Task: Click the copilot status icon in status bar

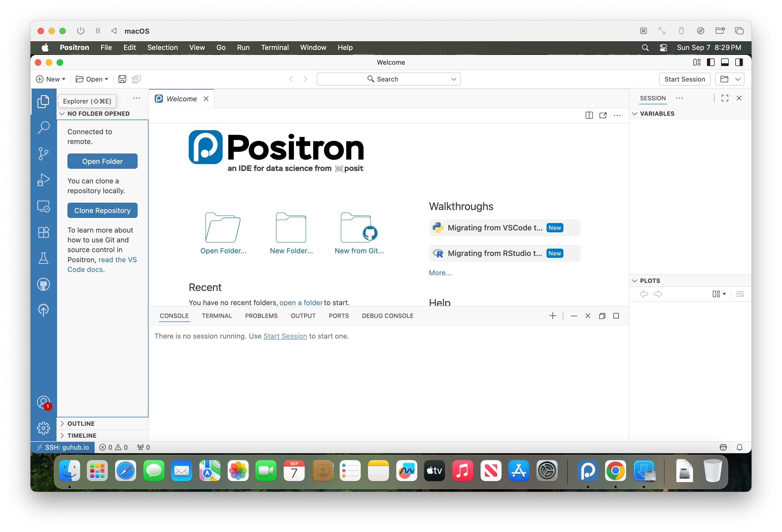Action: pyautogui.click(x=723, y=447)
